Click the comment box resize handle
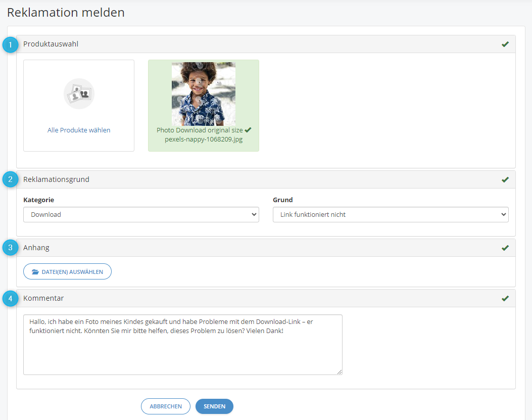532x420 pixels. point(340,372)
